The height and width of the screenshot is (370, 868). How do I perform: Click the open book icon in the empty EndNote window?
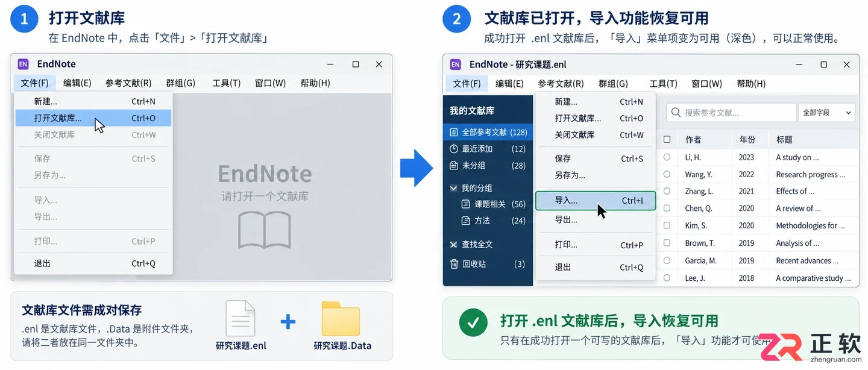coord(265,230)
